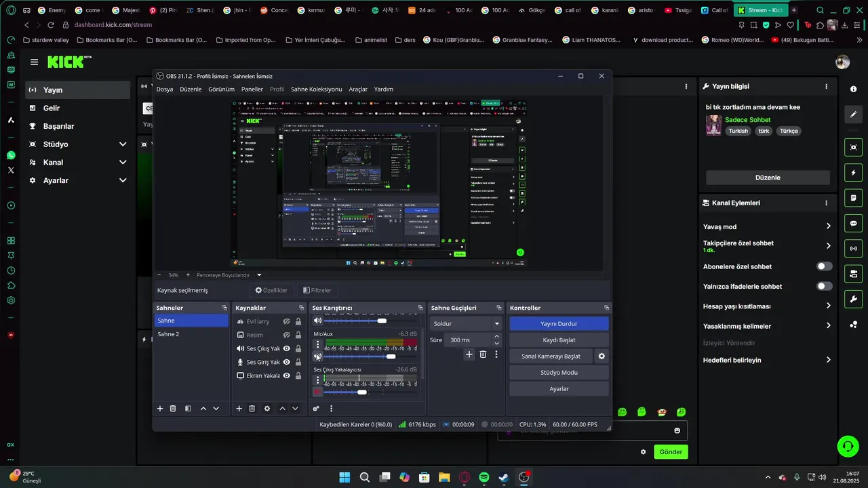Open Kick hamburger menu
This screenshot has width=868, height=488.
34,62
